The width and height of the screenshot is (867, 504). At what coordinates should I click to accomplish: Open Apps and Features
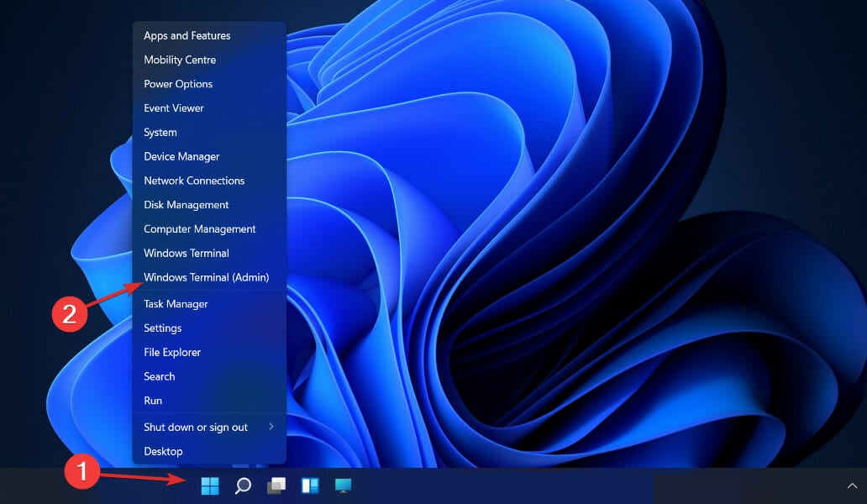(187, 35)
